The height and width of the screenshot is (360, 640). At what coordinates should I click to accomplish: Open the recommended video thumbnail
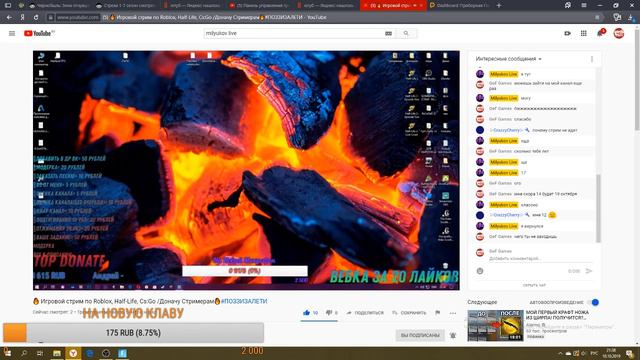pos(495,325)
